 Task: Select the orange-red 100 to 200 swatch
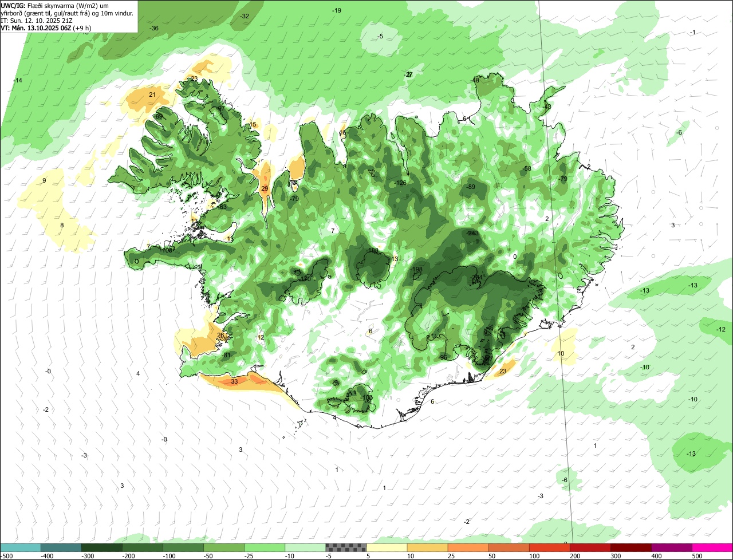[x=550, y=547]
